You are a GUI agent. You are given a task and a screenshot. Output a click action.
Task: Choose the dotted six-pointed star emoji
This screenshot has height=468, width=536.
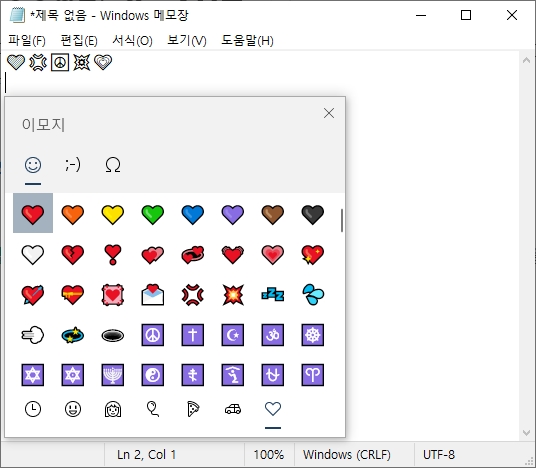(73, 375)
